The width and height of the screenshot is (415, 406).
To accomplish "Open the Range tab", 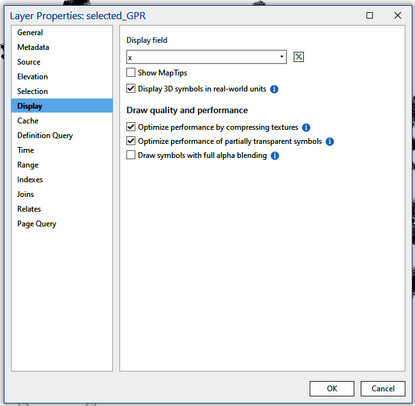I will (62, 165).
